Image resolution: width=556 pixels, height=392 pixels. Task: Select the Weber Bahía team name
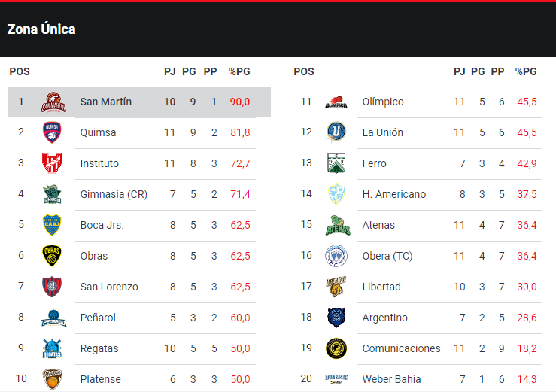click(391, 379)
